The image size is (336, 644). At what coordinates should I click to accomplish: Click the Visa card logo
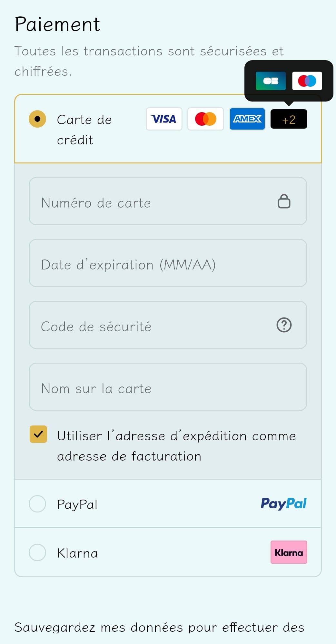(x=164, y=119)
